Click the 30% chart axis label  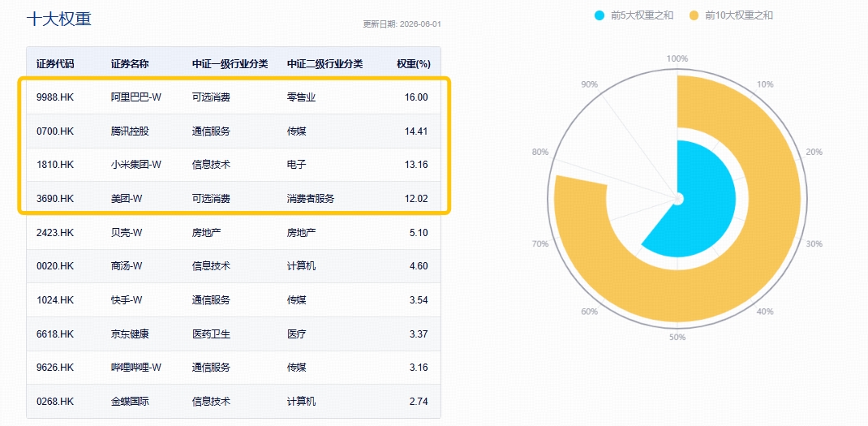pyautogui.click(x=814, y=243)
